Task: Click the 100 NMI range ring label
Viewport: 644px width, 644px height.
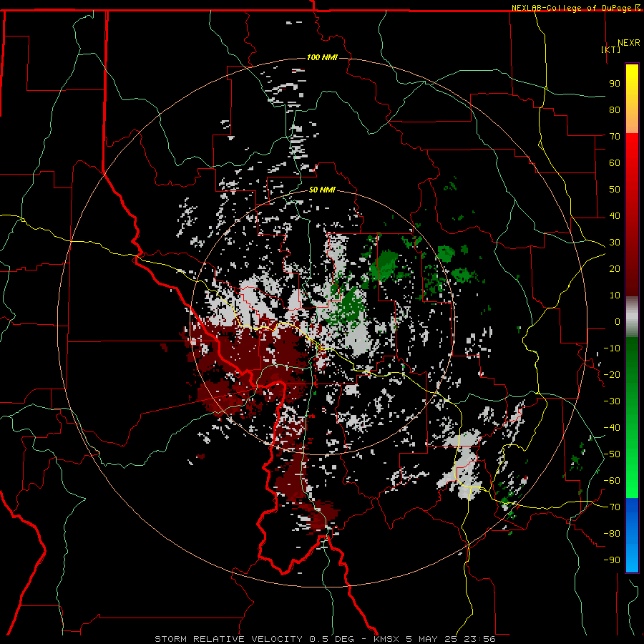Action: click(x=322, y=57)
